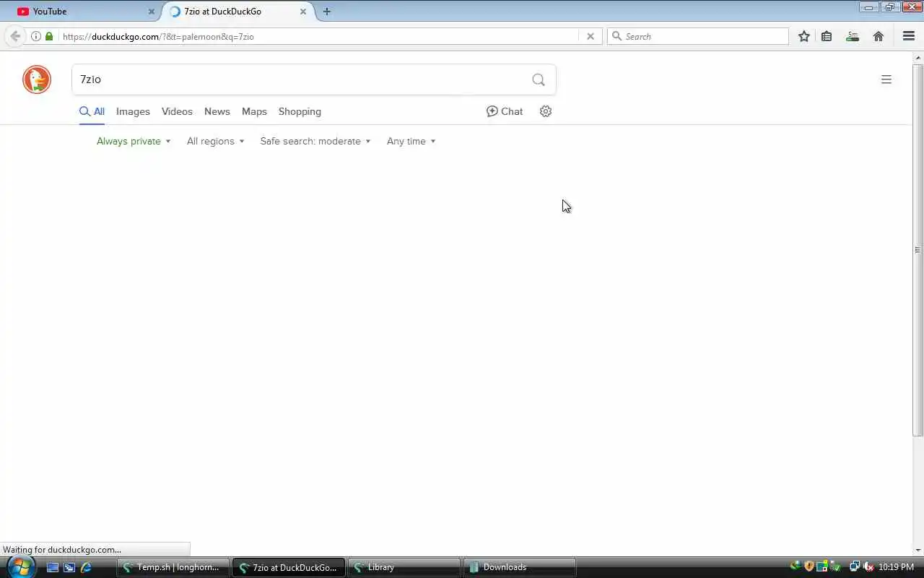Go to the home page icon
Image resolution: width=924 pixels, height=578 pixels.
[879, 36]
